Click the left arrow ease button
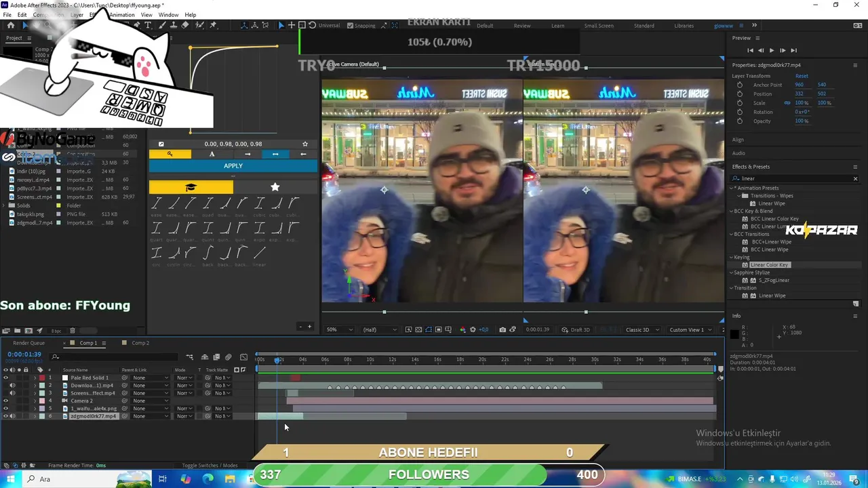Image resolution: width=868 pixels, height=488 pixels. pos(303,154)
